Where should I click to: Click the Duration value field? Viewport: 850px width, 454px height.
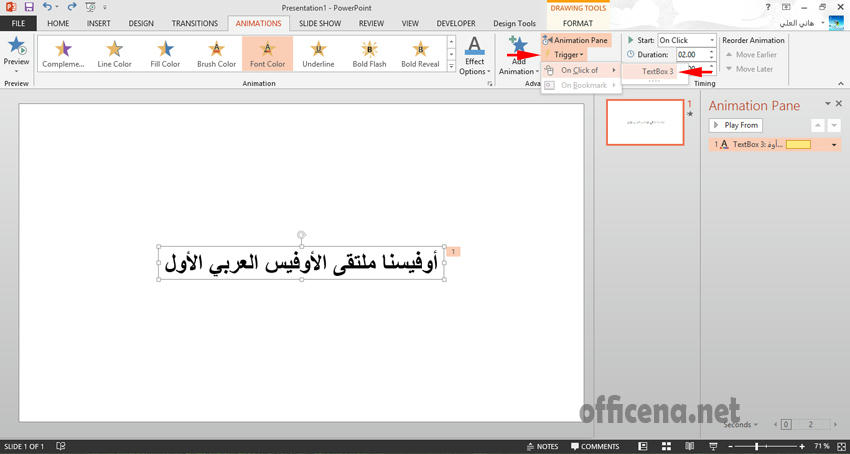pyautogui.click(x=691, y=54)
